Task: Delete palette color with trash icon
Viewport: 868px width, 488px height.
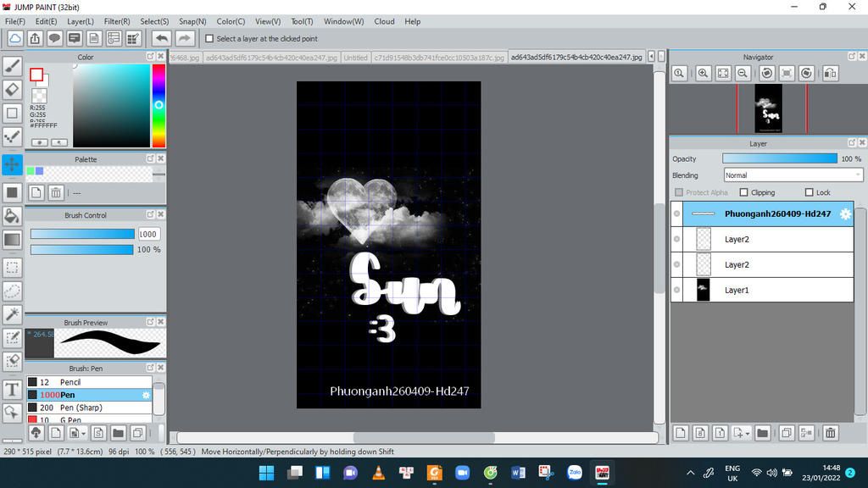Action: 56,192
